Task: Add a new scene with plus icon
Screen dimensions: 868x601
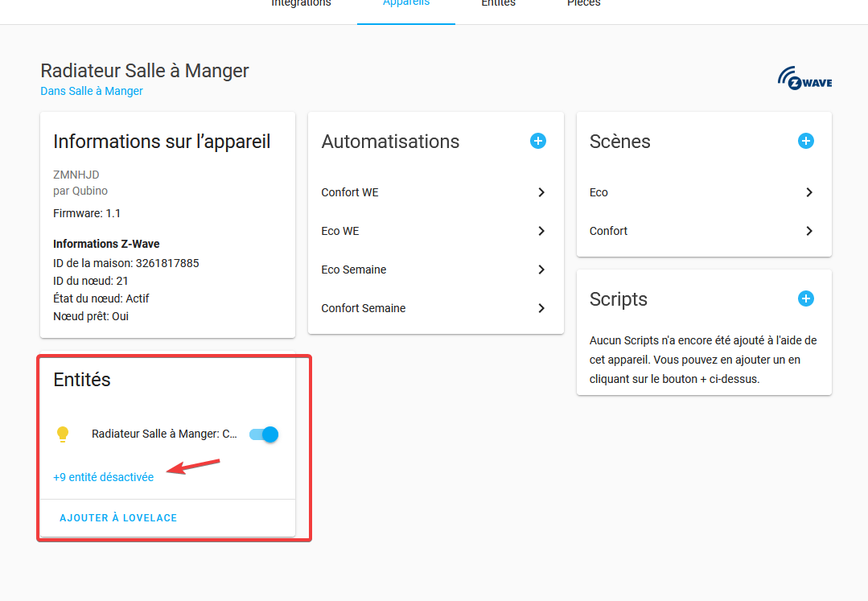Action: [806, 141]
